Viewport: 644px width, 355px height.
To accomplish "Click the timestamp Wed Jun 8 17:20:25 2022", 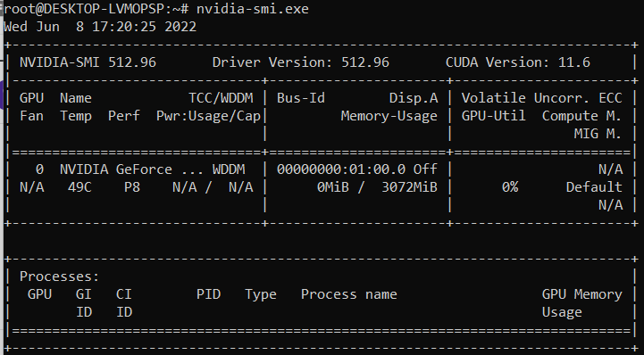I will pyautogui.click(x=100, y=27).
